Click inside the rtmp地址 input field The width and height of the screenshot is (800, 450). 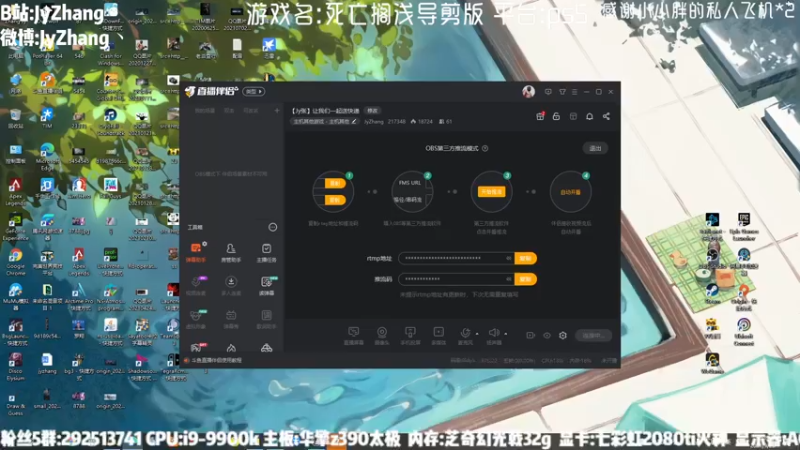pos(456,258)
